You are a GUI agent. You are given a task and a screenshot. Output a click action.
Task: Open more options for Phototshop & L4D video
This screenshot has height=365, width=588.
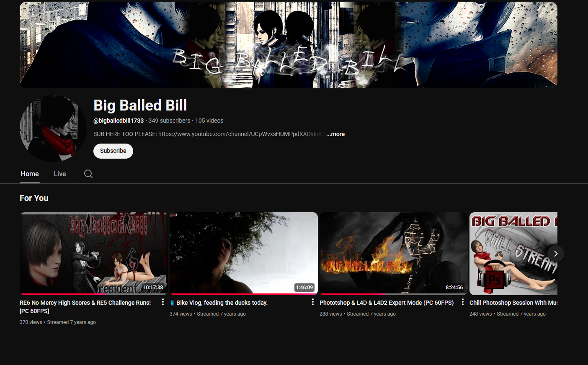[x=463, y=302]
